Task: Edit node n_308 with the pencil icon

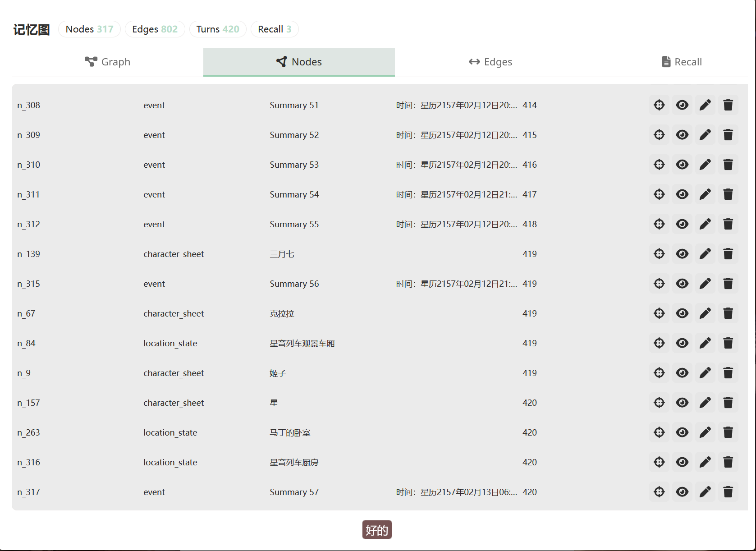Action: pyautogui.click(x=705, y=105)
